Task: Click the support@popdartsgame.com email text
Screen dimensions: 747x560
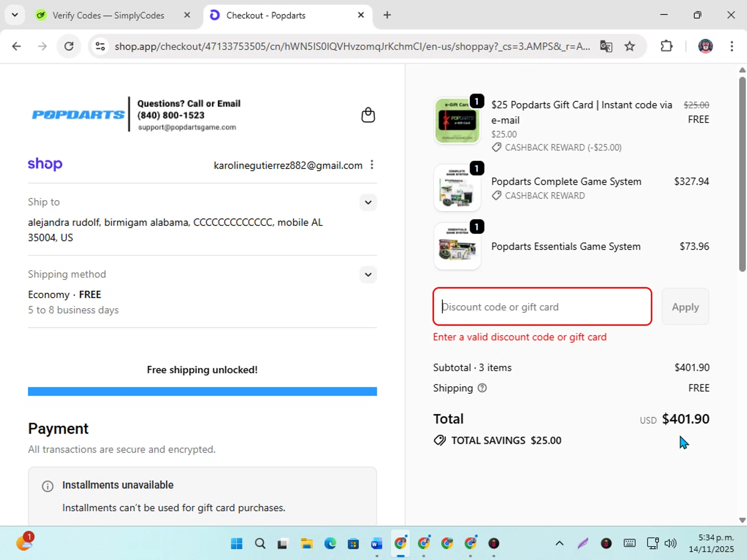Action: (187, 127)
